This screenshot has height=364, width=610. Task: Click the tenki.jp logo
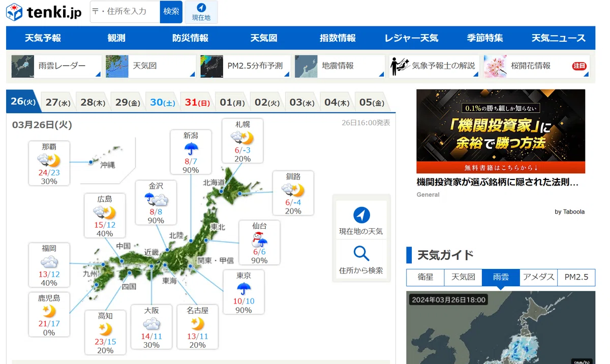click(x=44, y=12)
